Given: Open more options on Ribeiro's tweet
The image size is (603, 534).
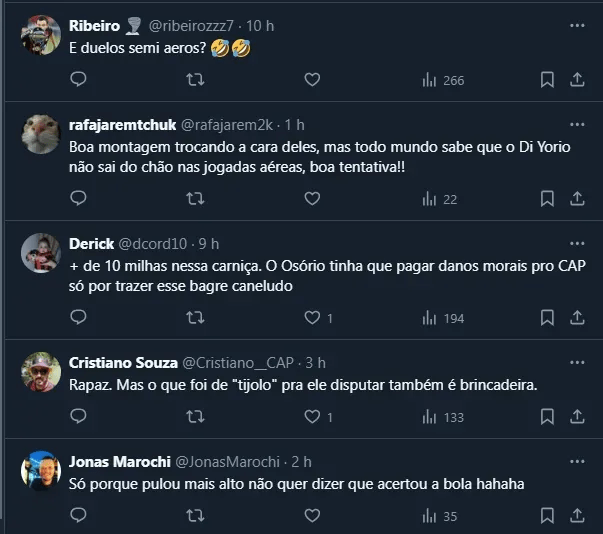Looking at the screenshot, I should coord(576,25).
